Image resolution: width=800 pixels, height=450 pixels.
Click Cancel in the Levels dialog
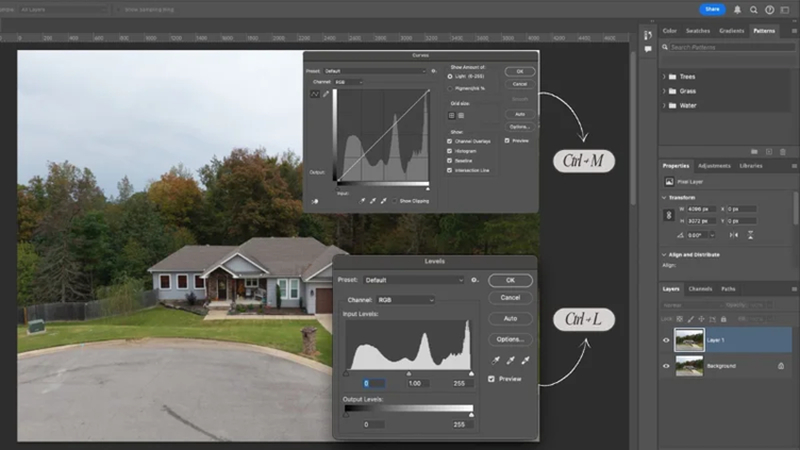[x=510, y=298]
